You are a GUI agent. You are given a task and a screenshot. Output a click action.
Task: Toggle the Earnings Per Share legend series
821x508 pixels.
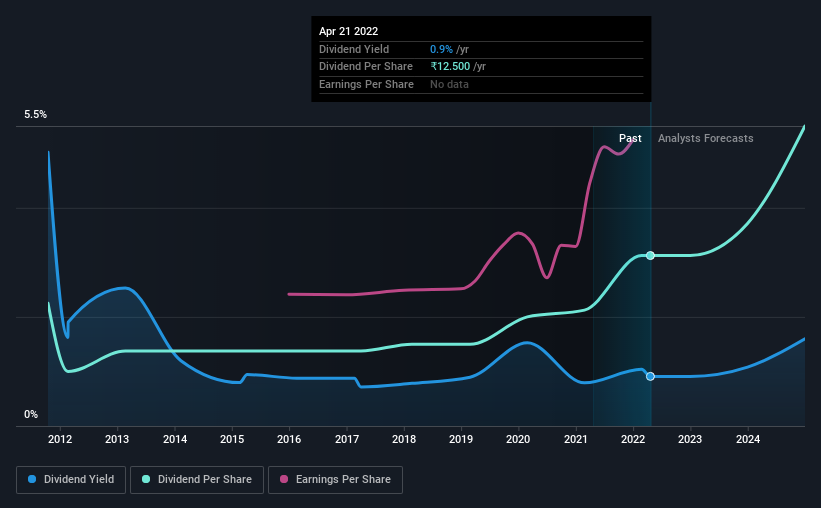(x=335, y=480)
